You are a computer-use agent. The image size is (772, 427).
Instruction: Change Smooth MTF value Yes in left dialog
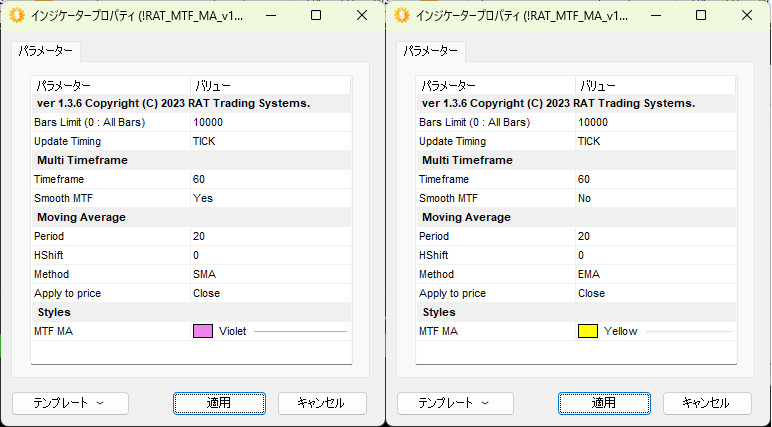coord(203,198)
